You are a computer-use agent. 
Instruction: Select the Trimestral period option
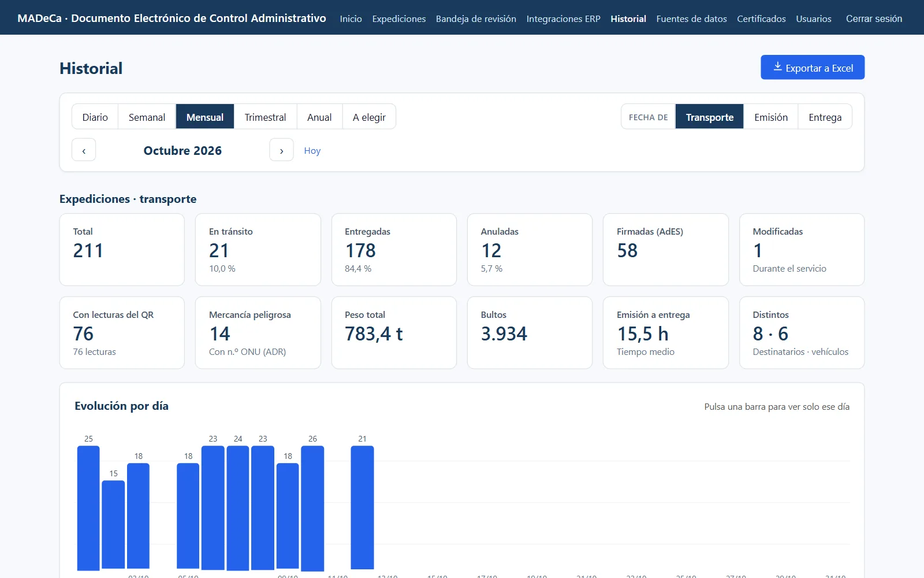click(265, 117)
